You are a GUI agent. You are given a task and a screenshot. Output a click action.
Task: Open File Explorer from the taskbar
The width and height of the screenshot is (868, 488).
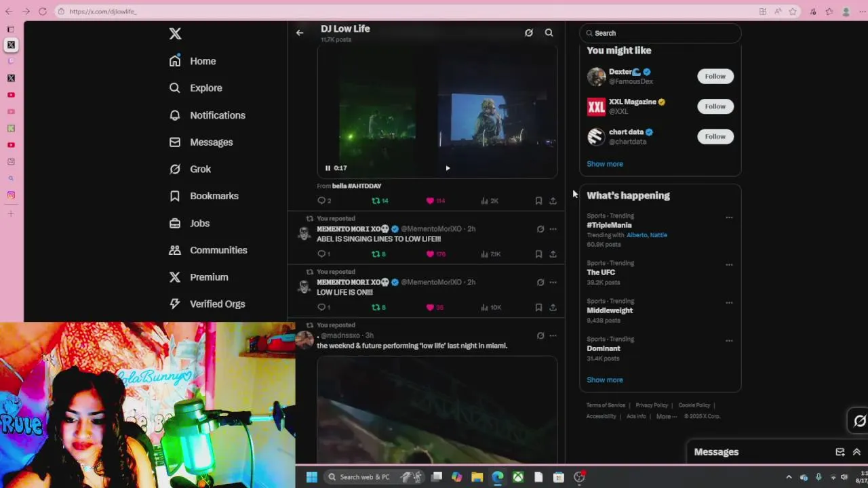tap(477, 477)
